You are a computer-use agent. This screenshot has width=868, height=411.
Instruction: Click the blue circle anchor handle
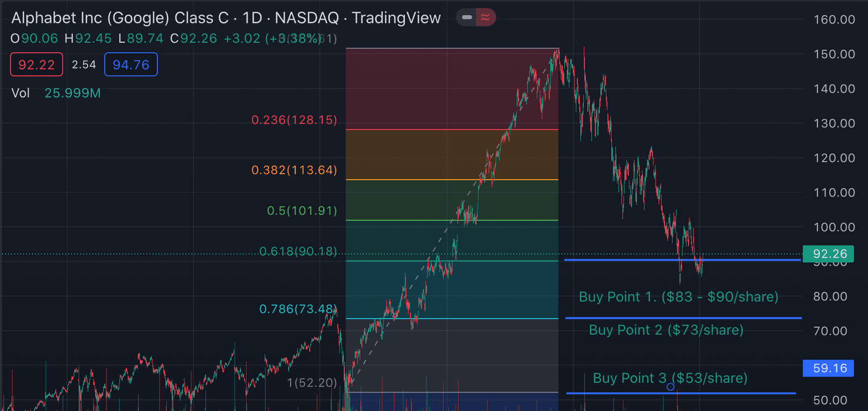click(x=671, y=387)
